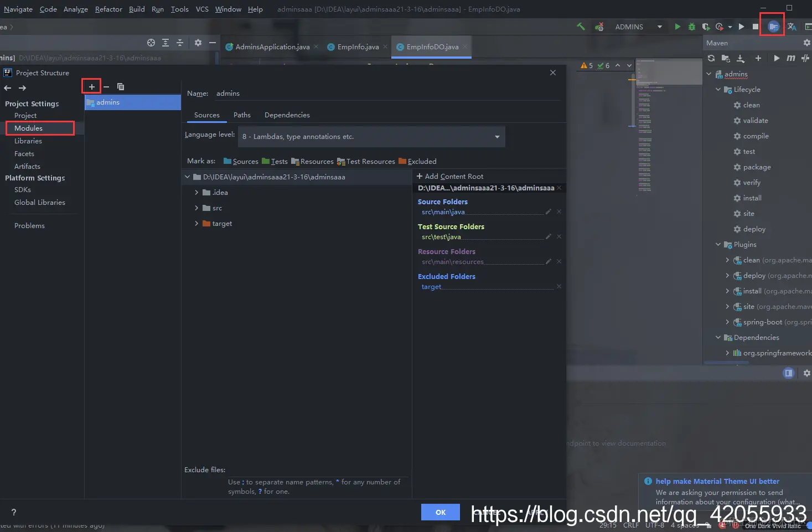Image resolution: width=812 pixels, height=532 pixels.
Task: Open the translate toolbar icon
Action: point(792,27)
